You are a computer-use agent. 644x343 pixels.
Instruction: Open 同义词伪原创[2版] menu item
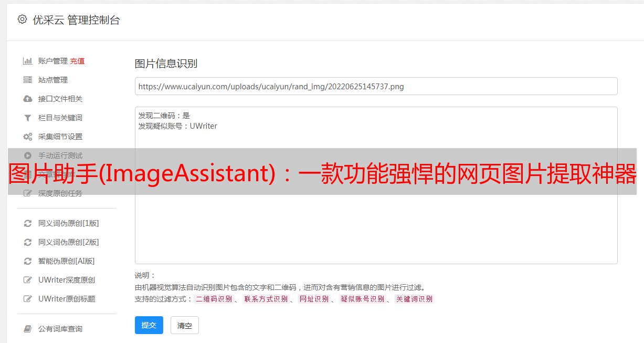coord(68,242)
